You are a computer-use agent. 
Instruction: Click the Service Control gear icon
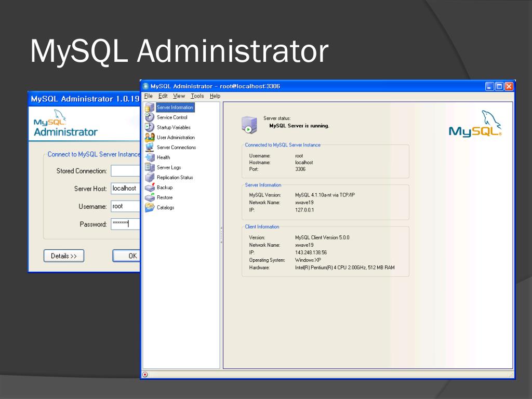click(150, 117)
